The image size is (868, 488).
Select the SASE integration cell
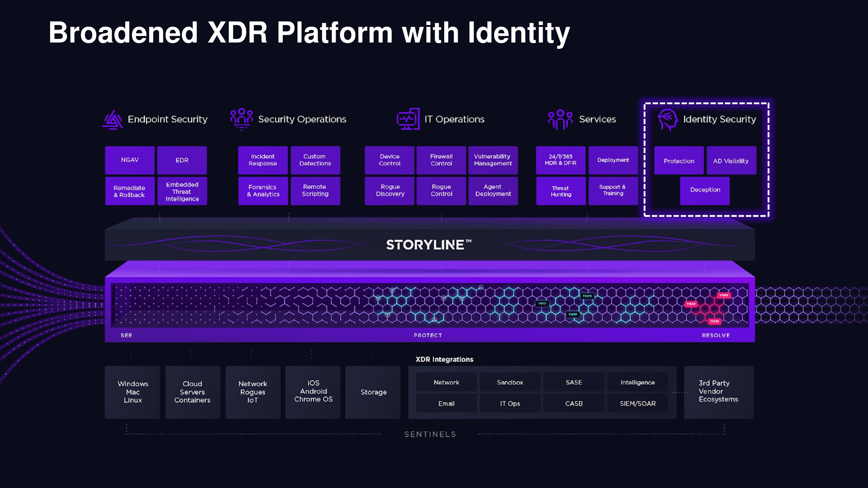tap(574, 382)
